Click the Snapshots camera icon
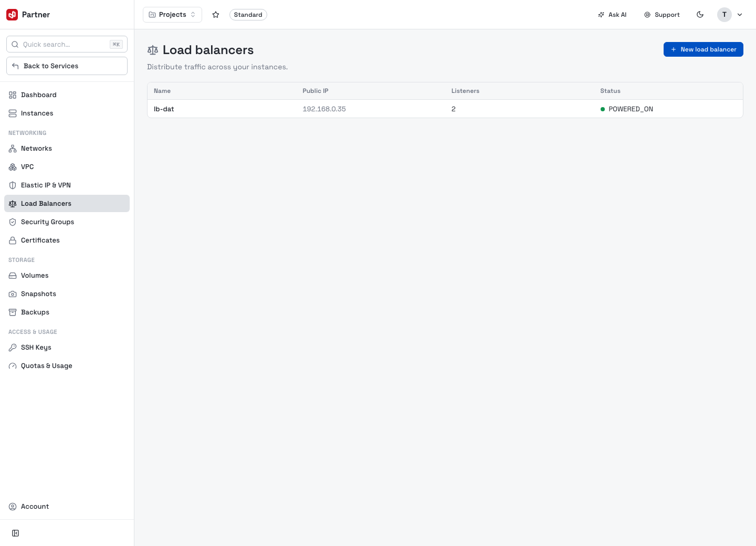Screen dimensions: 756x546 pyautogui.click(x=13, y=294)
